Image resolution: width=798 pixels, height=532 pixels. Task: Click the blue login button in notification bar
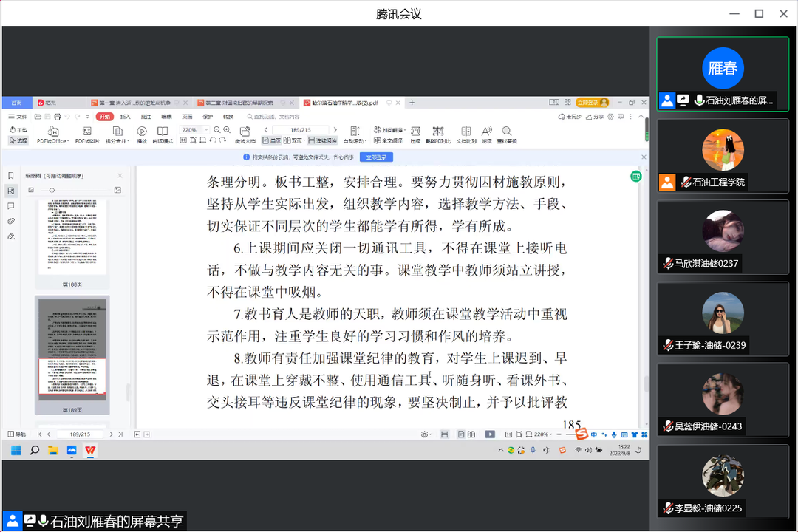[376, 157]
